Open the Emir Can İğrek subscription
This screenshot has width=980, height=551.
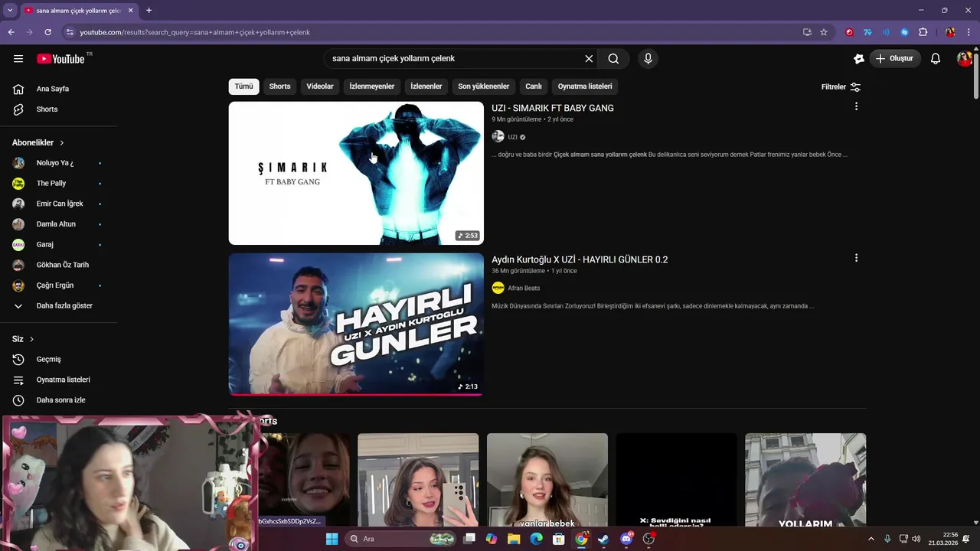coord(58,204)
